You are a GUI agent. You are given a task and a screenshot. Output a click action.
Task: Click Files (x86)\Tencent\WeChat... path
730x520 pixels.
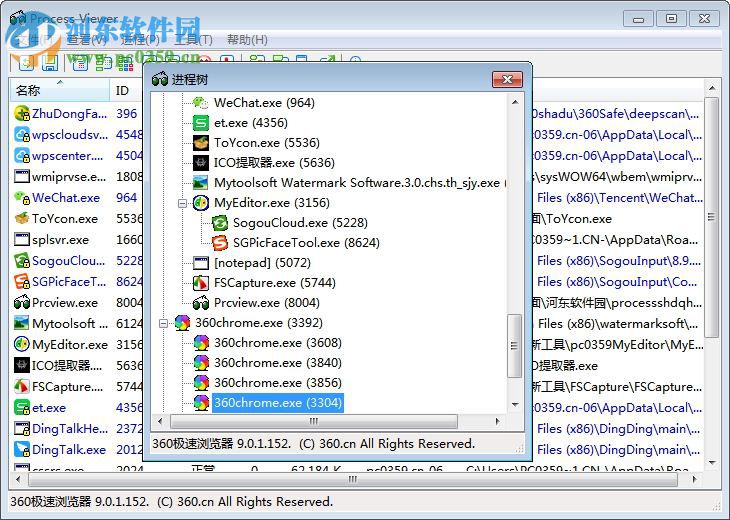[x=620, y=198]
